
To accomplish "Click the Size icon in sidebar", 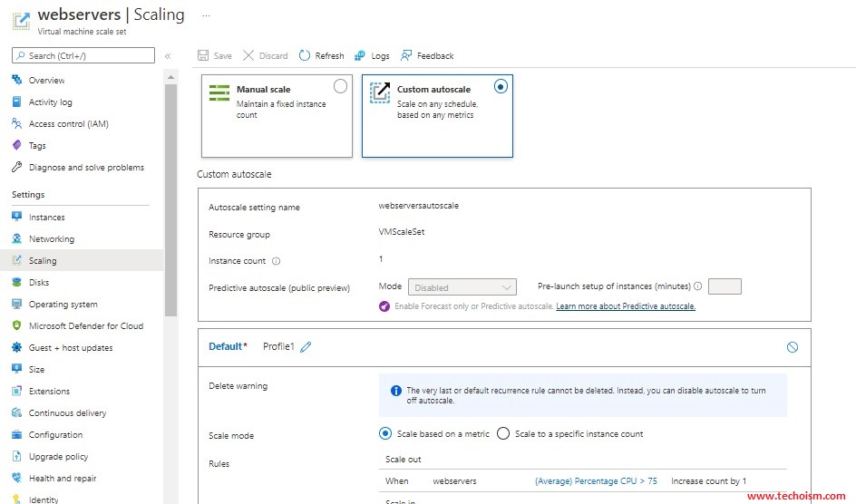I will coord(17,369).
